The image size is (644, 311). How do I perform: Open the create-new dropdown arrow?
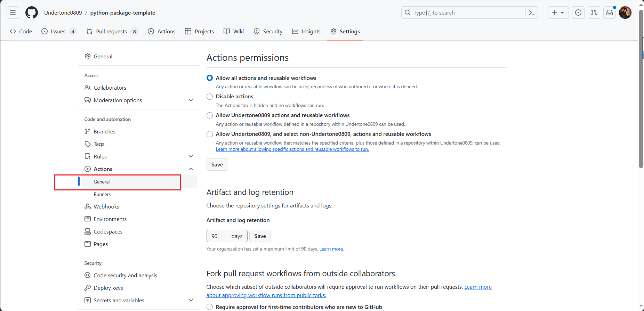(x=562, y=13)
